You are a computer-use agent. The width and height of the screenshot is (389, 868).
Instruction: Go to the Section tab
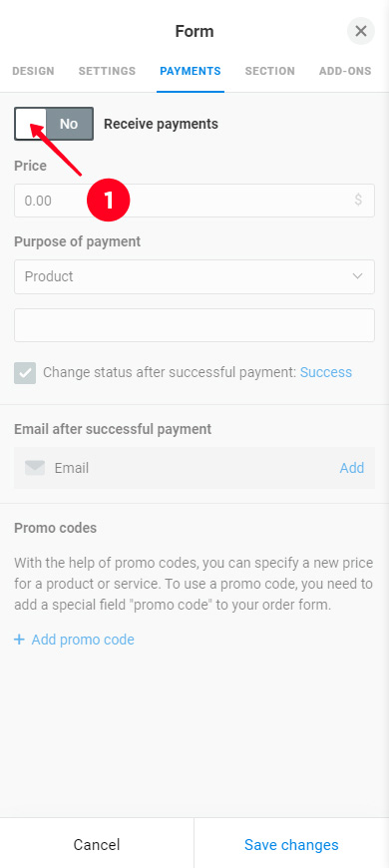[270, 71]
